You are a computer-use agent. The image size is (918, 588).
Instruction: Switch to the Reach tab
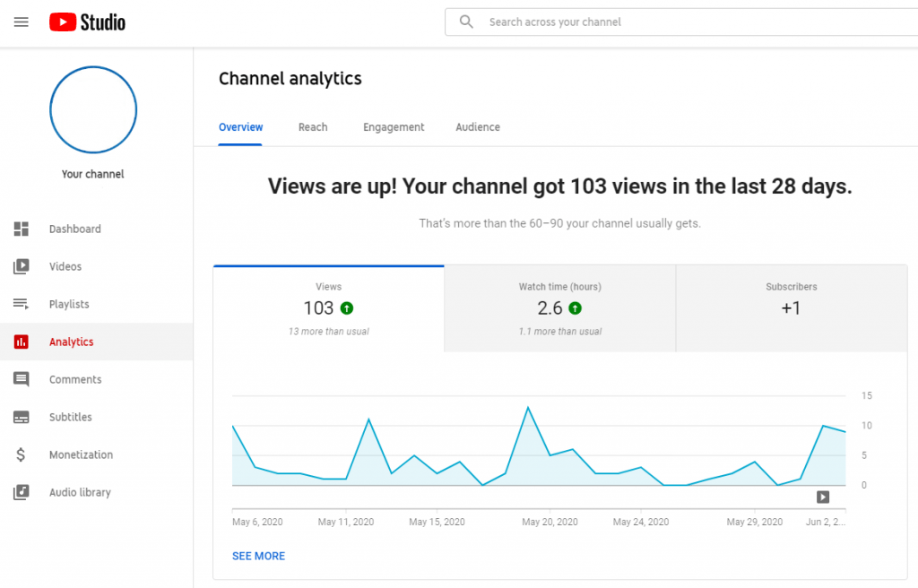[313, 127]
